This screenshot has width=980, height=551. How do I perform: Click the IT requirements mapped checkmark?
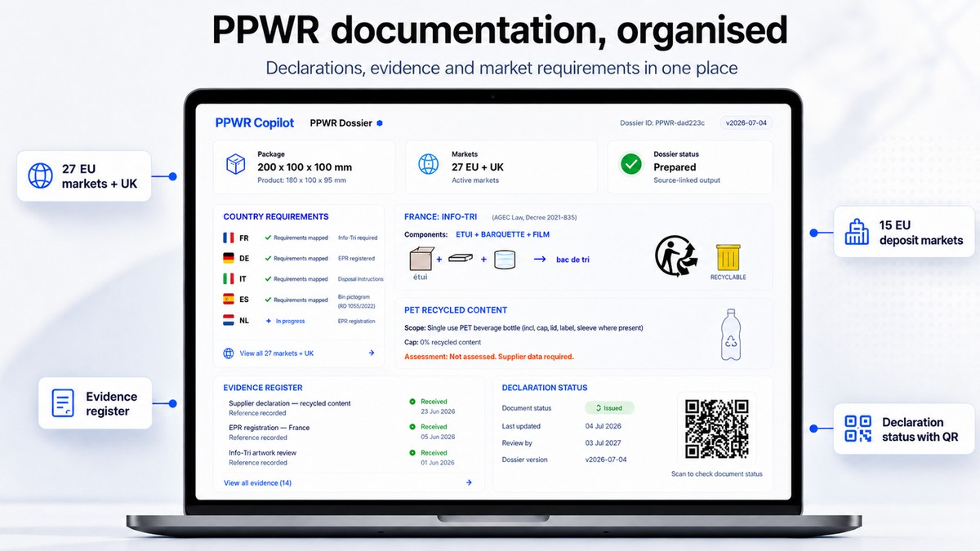[268, 278]
